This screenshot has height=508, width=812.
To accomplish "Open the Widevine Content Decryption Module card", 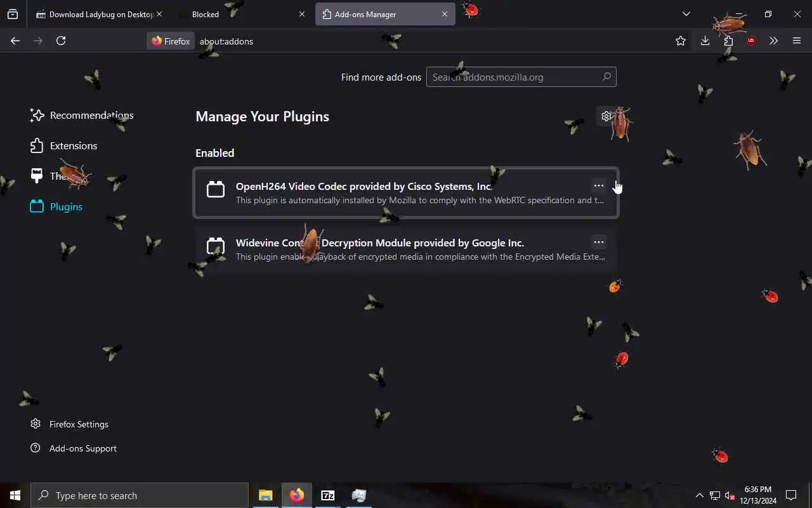I will [406, 249].
